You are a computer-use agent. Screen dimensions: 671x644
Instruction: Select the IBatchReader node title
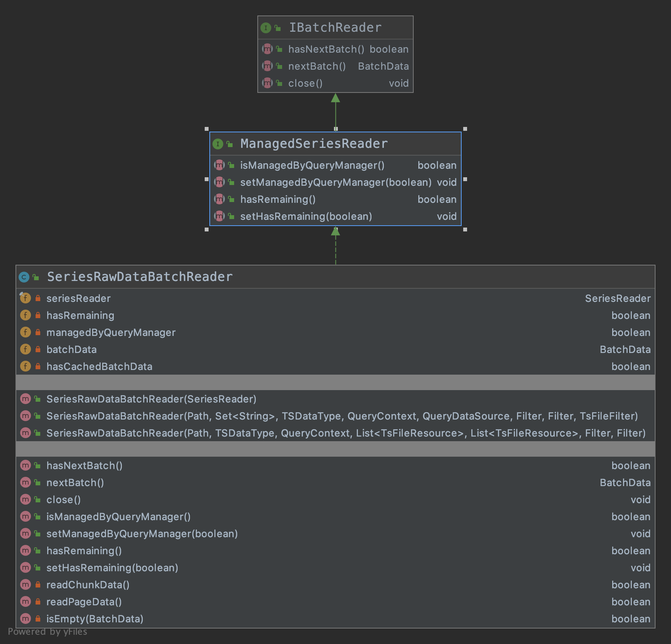(x=335, y=27)
